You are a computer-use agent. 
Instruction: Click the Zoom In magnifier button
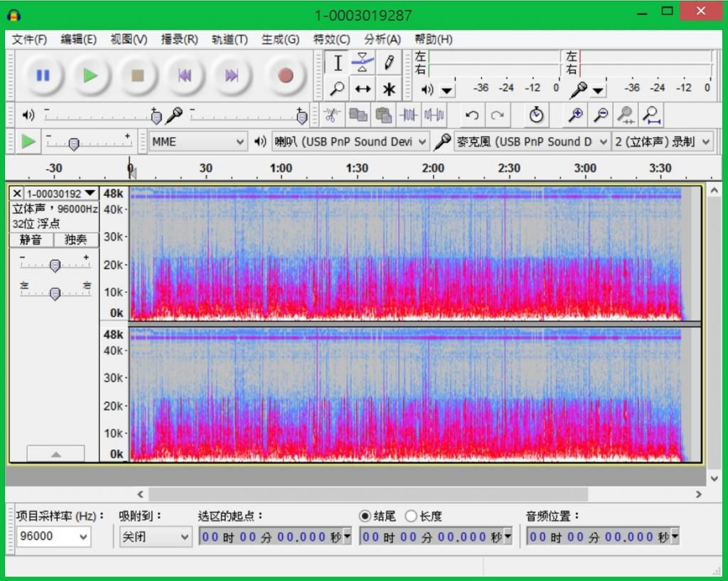575,114
